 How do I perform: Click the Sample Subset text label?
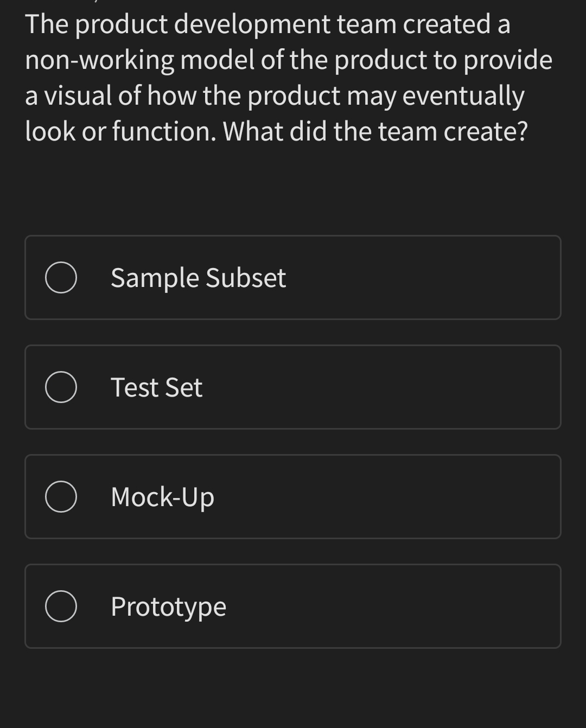[198, 277]
